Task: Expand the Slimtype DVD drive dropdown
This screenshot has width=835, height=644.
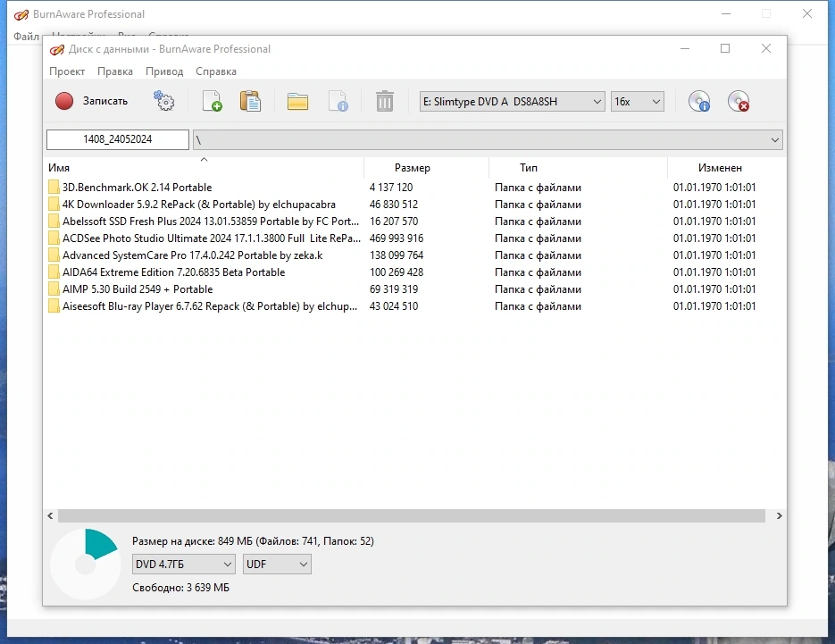Action: [597, 102]
